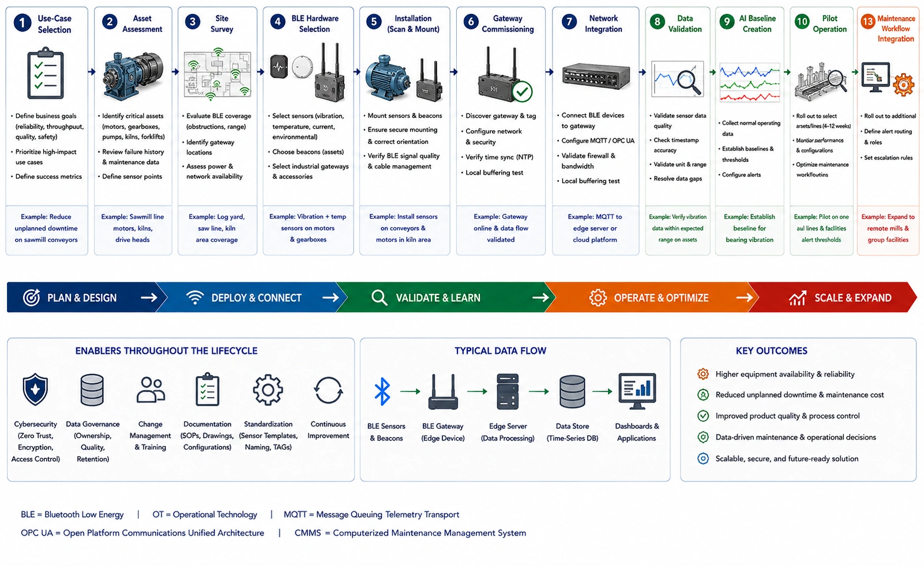Click the Site Survey floor plan icon
924x566 pixels.
click(x=218, y=75)
